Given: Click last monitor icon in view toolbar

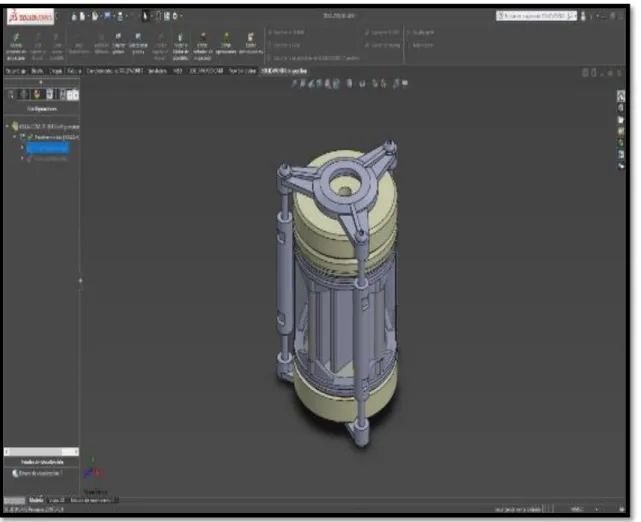Looking at the screenshot, I should (405, 84).
